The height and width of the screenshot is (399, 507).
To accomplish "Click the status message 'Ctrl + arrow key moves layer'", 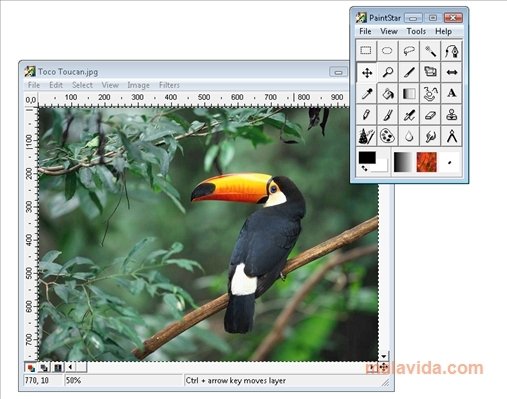I will coord(236,380).
